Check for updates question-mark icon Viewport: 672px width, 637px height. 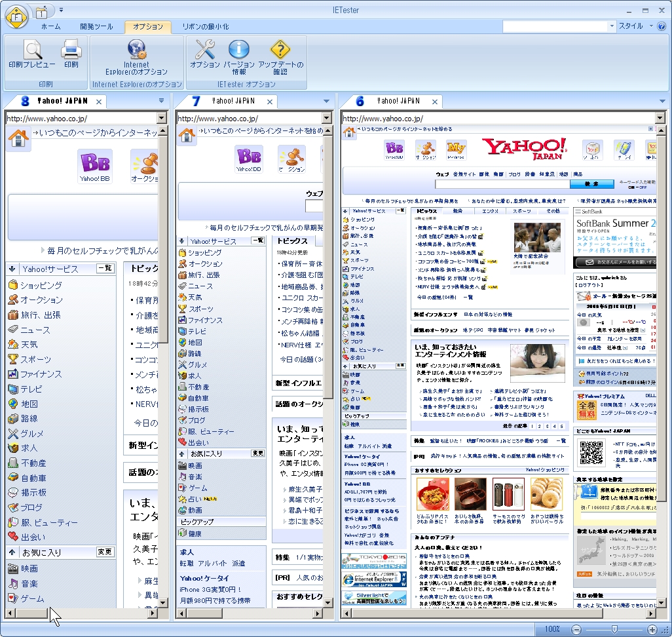point(280,49)
